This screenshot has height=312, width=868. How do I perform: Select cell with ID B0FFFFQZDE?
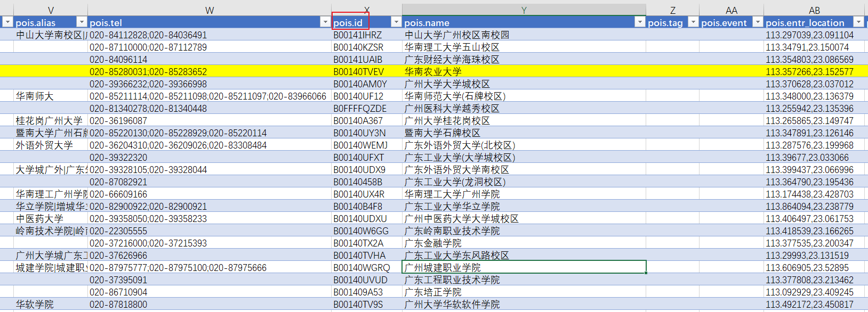(367, 108)
